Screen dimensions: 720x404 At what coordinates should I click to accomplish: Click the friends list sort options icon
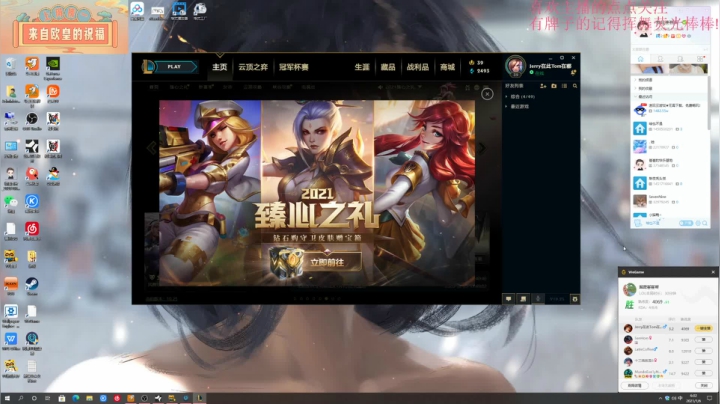pyautogui.click(x=564, y=86)
